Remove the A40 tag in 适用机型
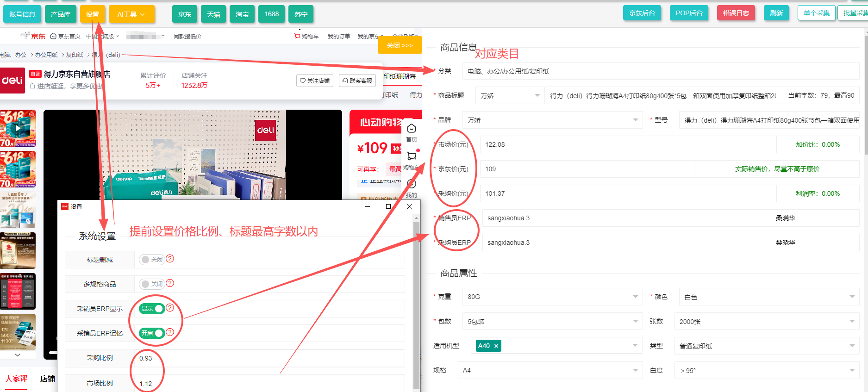This screenshot has width=868, height=392. 496,346
